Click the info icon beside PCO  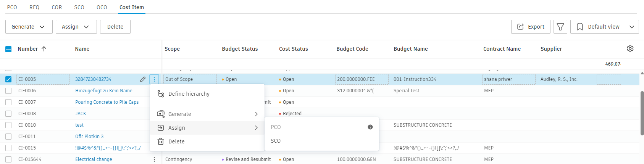click(x=370, y=127)
